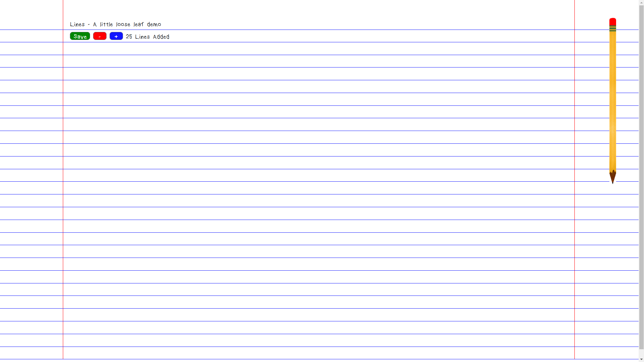Click the word "Lines" at the title's start
This screenshot has height=362, width=644.
click(77, 24)
